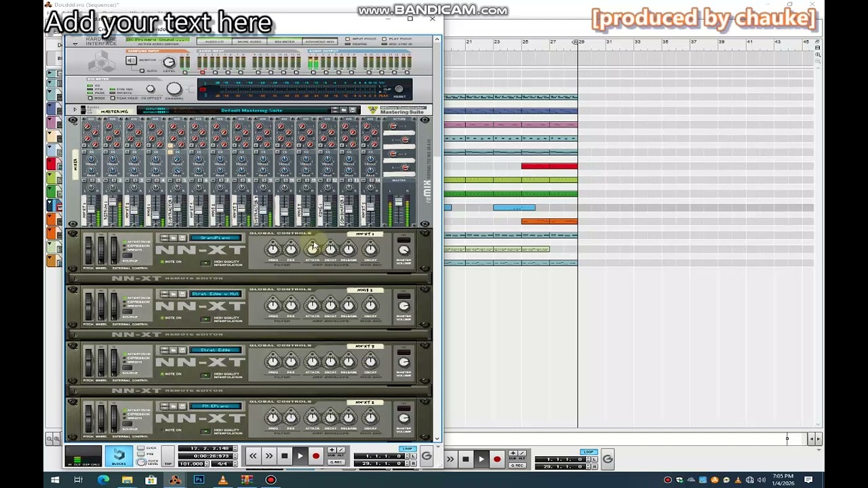The width and height of the screenshot is (868, 488).
Task: Open the Strat Edge patch display on third NN-XT
Action: [x=216, y=350]
